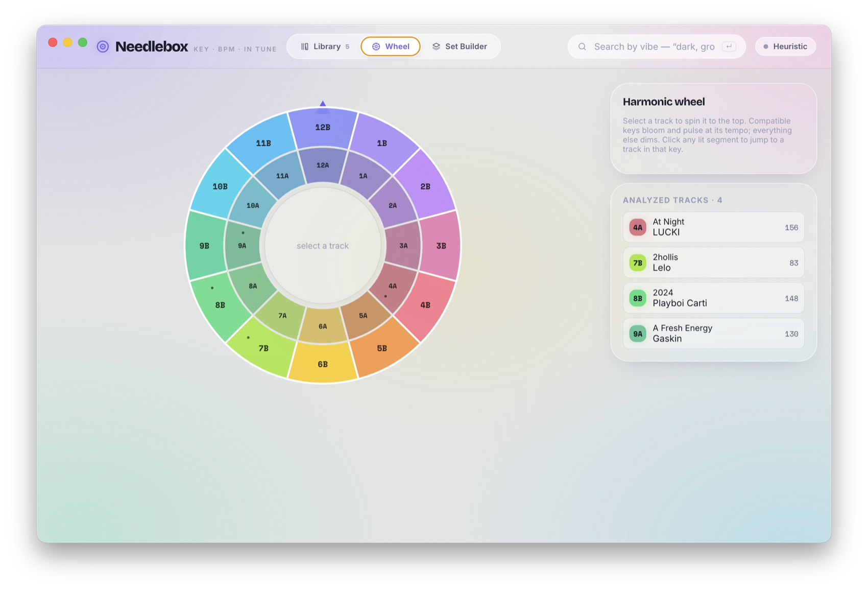
Task: Click the top pointer triangle above the wheel
Action: [x=323, y=104]
